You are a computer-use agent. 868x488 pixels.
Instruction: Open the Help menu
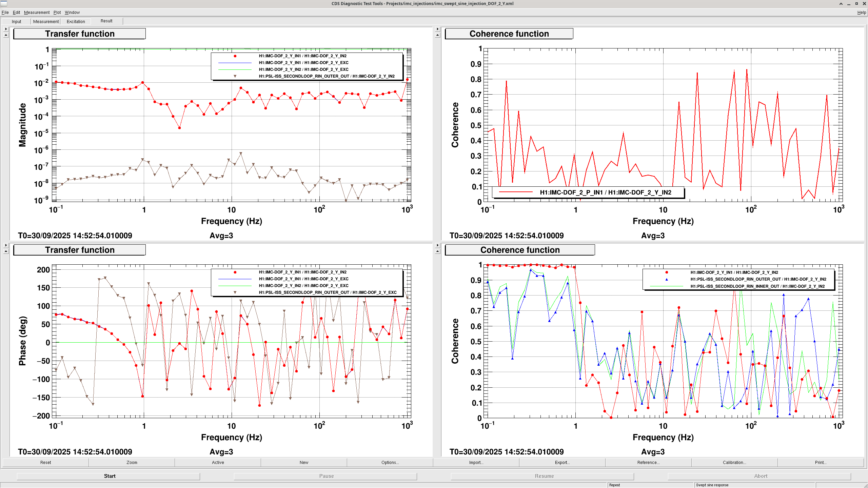[x=861, y=13]
